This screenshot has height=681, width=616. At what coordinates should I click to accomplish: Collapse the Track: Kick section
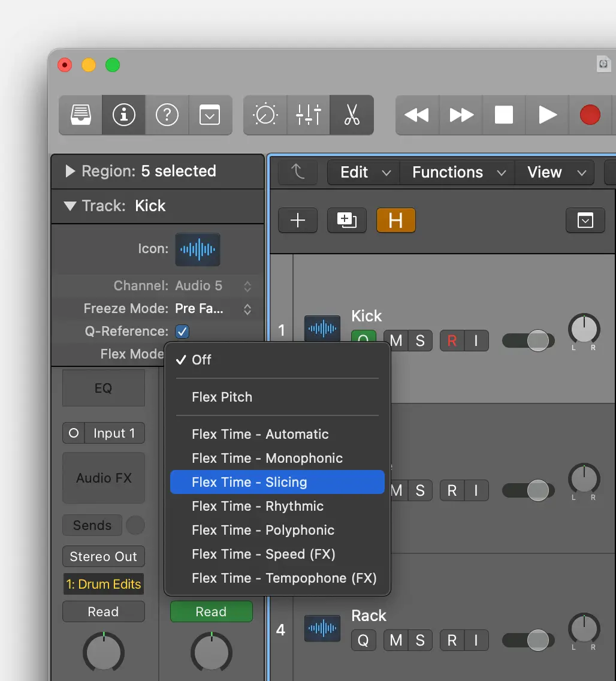[70, 206]
